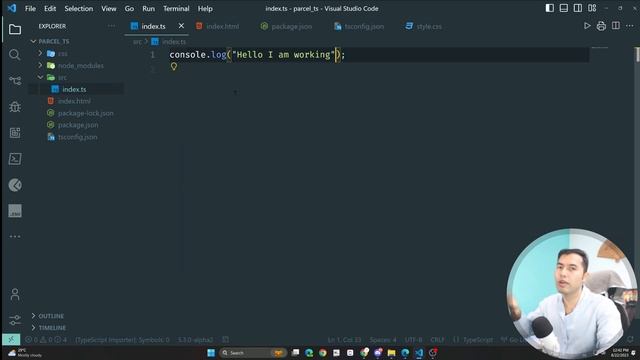Show additional views ellipsis in activity bar
640x360 pixels.
coord(15,236)
